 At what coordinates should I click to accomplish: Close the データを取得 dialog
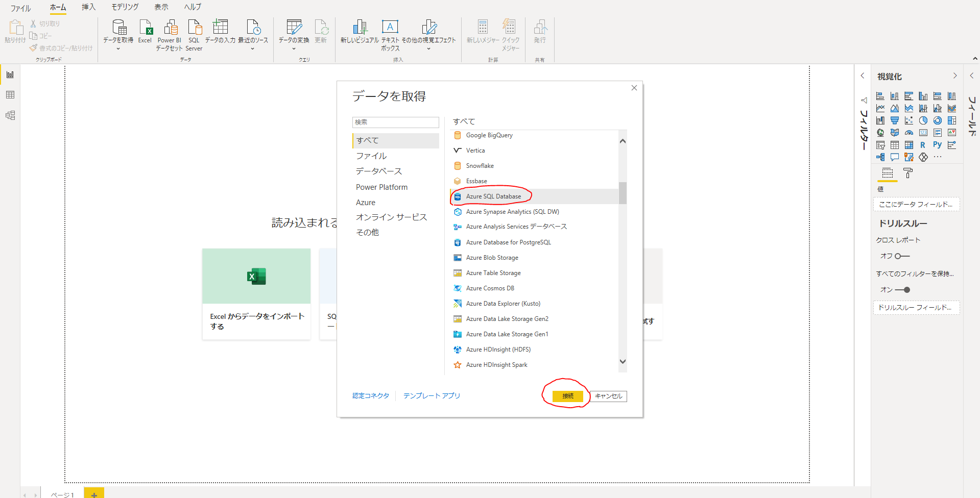634,88
